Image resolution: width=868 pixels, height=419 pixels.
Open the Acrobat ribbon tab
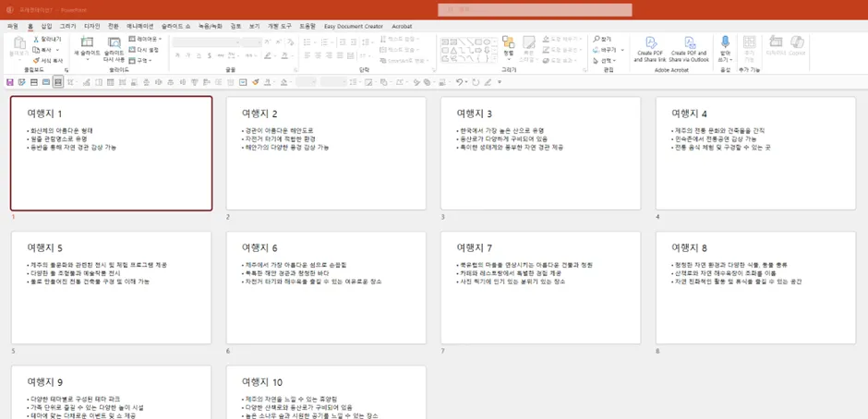click(x=402, y=26)
